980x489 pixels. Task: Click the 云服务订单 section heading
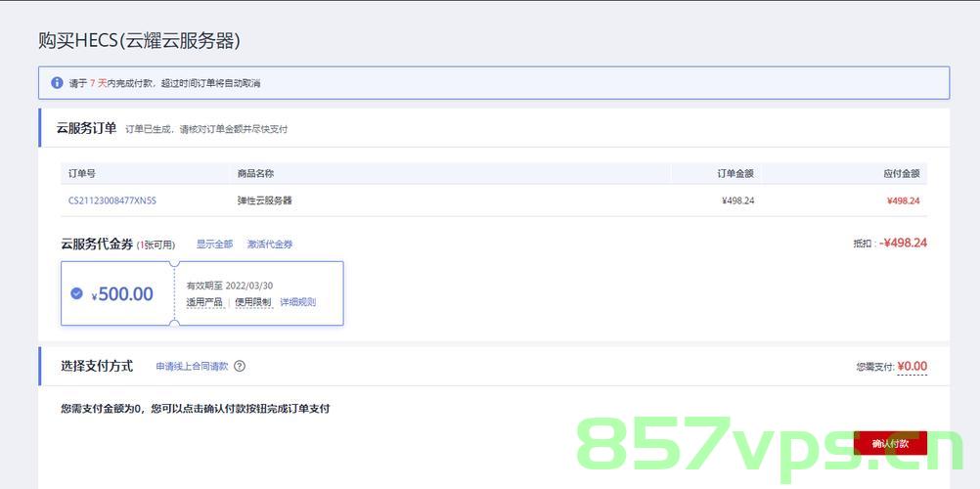click(86, 129)
